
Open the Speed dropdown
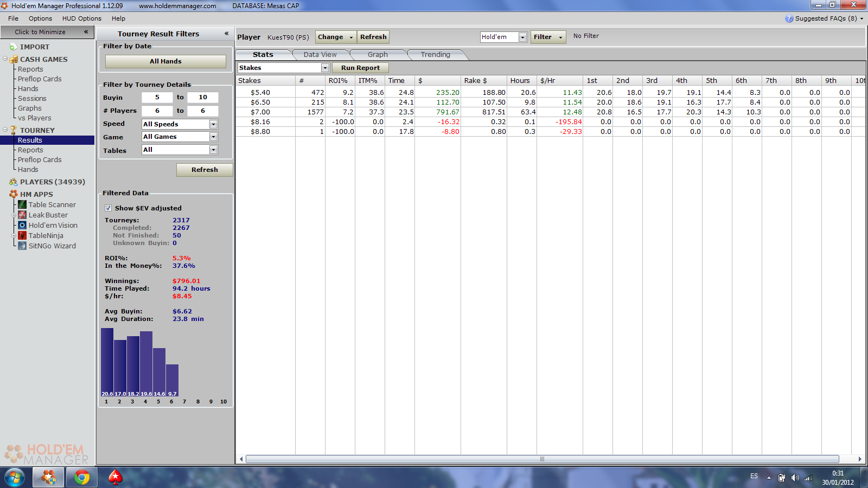pyautogui.click(x=213, y=124)
